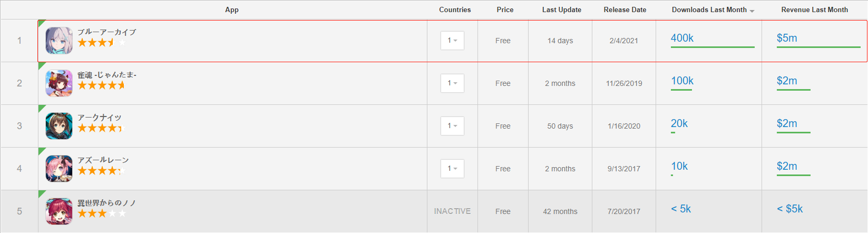The image size is (868, 233).
Task: Open the ブルーアーカイブ app icon
Action: (59, 41)
